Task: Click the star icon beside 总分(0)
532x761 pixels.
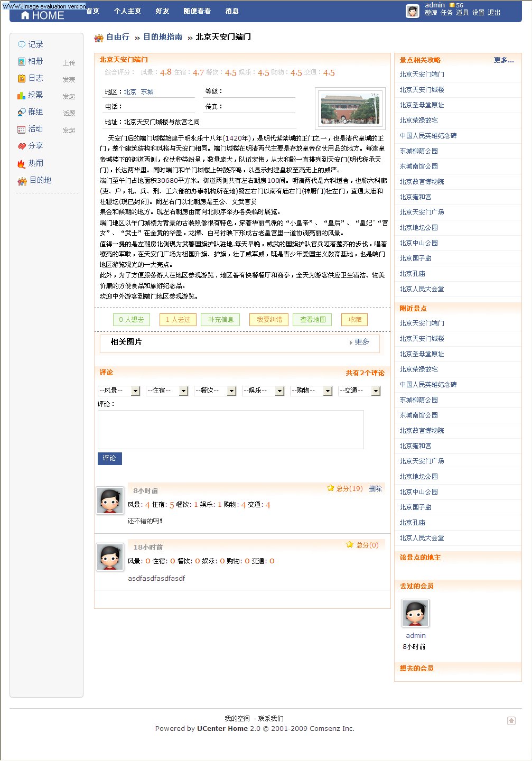Action: 350,544
